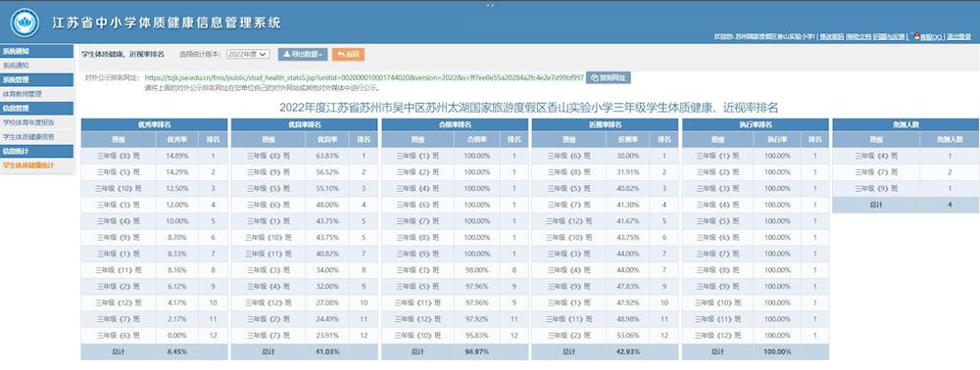The width and height of the screenshot is (980, 370).
Task: Click the 优良率 column header
Action: point(327,140)
